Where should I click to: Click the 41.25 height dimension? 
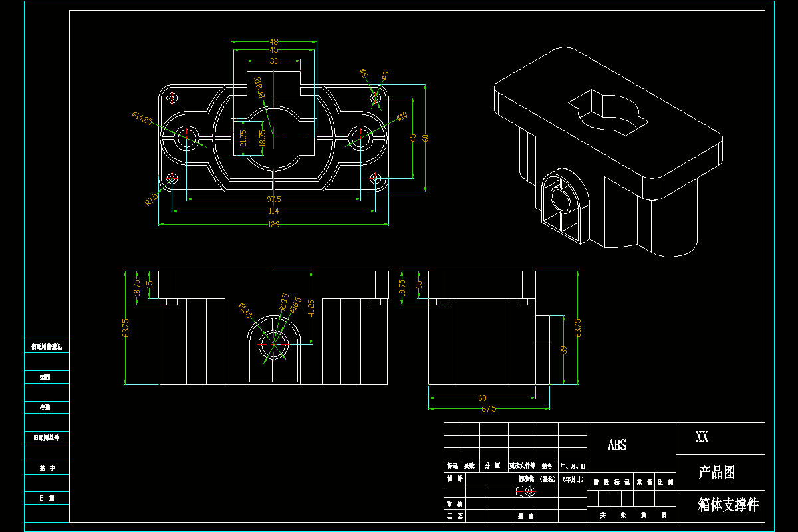point(311,307)
